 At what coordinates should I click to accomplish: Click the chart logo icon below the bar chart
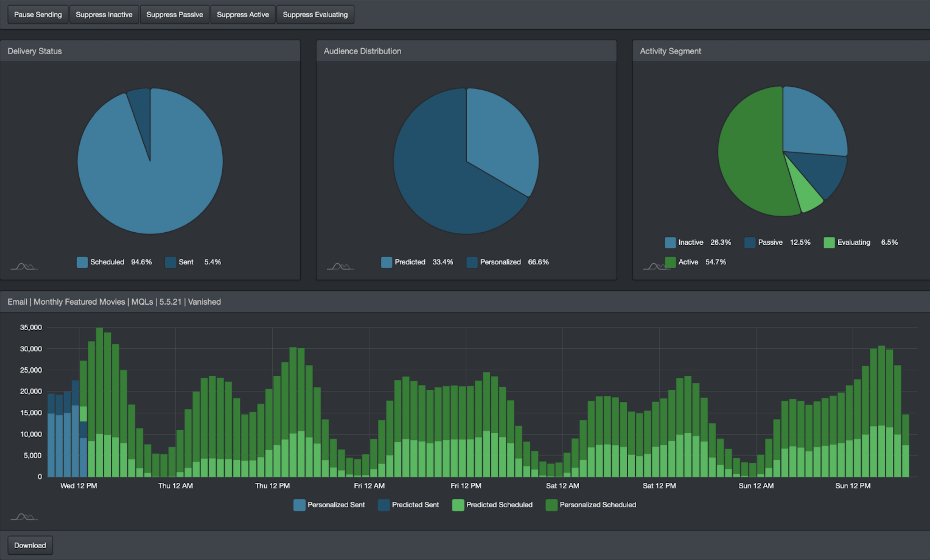(x=24, y=517)
